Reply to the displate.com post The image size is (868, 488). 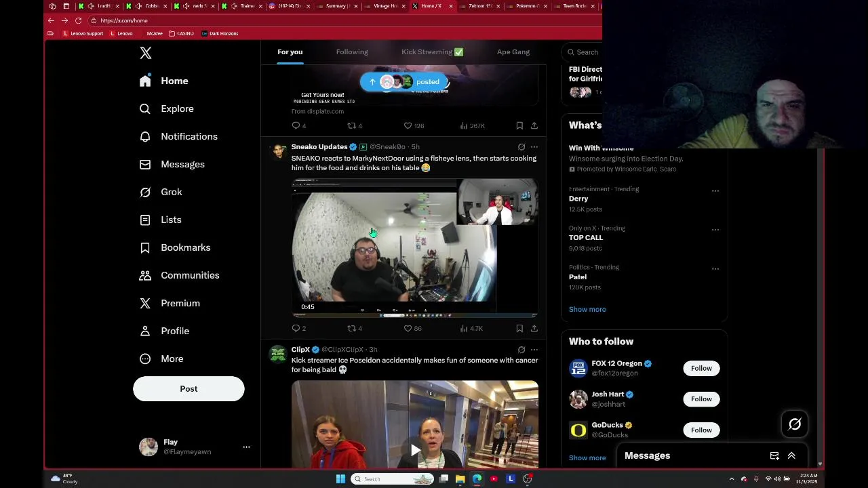click(x=298, y=125)
